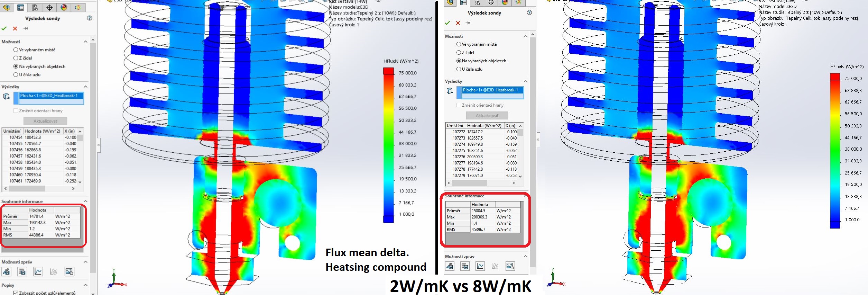Select 'Z čidel' radio in right panel

(x=459, y=53)
